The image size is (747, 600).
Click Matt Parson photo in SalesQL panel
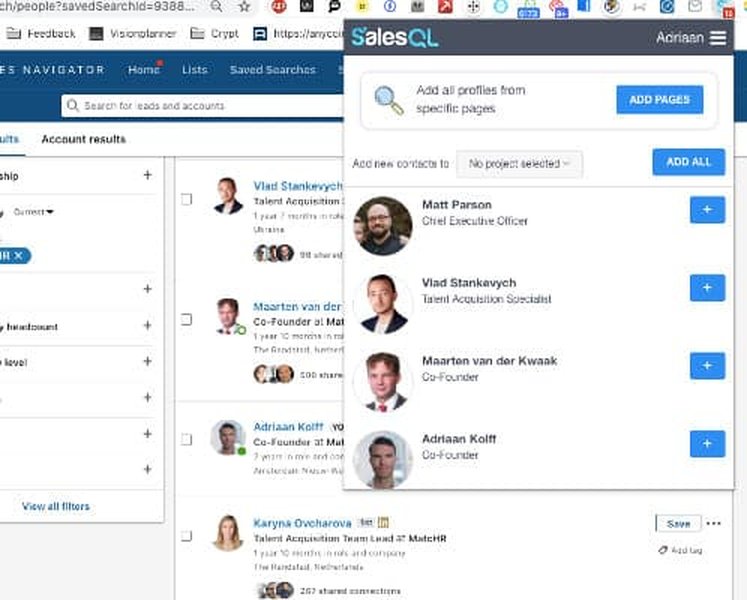click(x=383, y=226)
